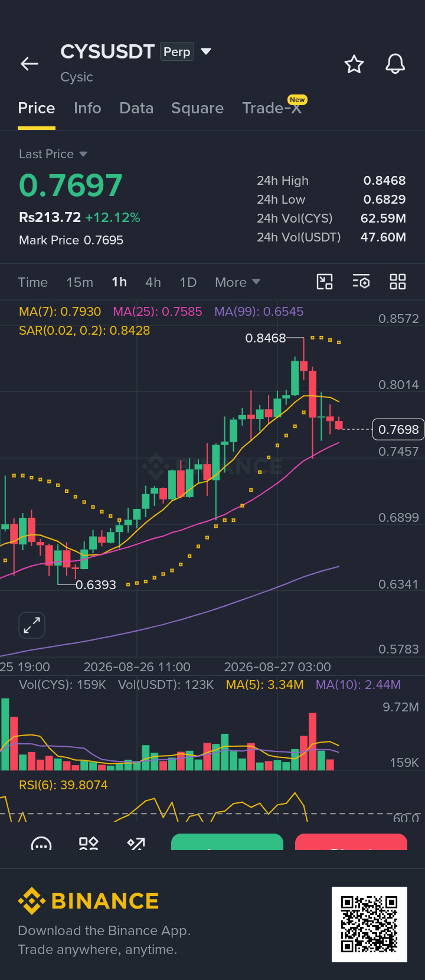
Task: Expand chart to fullscreen
Action: (x=32, y=625)
